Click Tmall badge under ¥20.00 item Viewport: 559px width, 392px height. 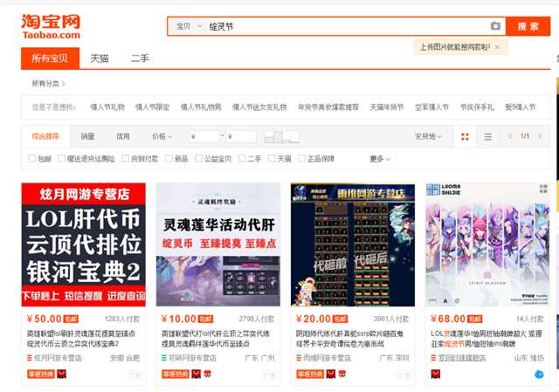point(331,374)
